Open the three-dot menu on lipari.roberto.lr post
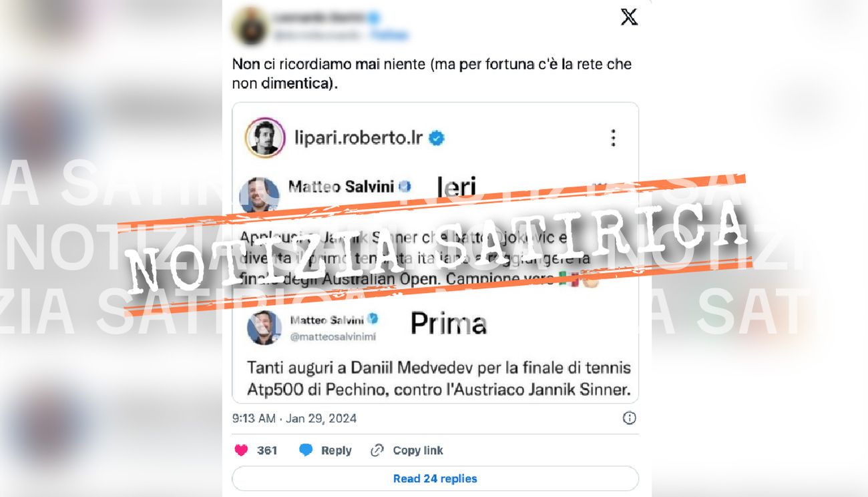This screenshot has width=868, height=497. (x=613, y=138)
